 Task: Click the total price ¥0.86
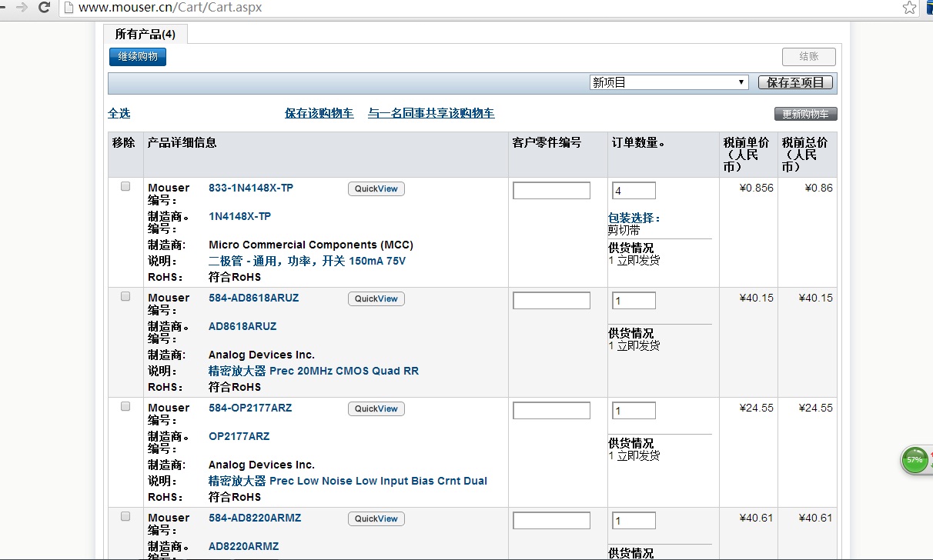pyautogui.click(x=819, y=188)
